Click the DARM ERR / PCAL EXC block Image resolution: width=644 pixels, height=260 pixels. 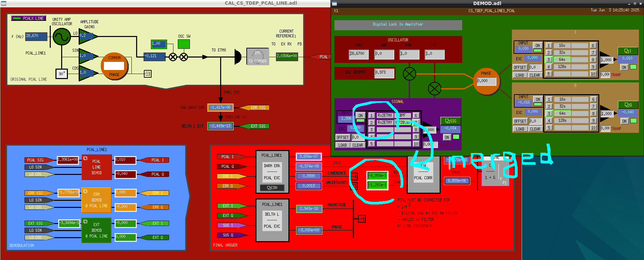(272, 172)
